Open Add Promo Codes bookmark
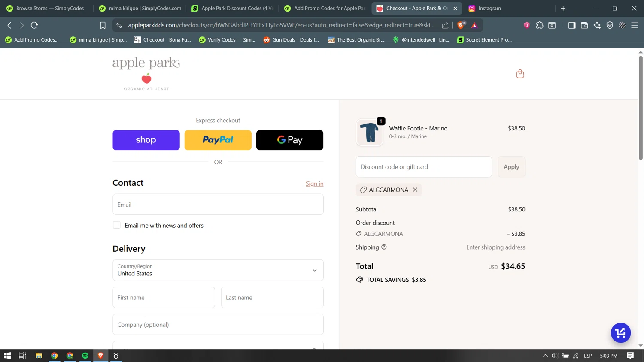 (x=32, y=40)
